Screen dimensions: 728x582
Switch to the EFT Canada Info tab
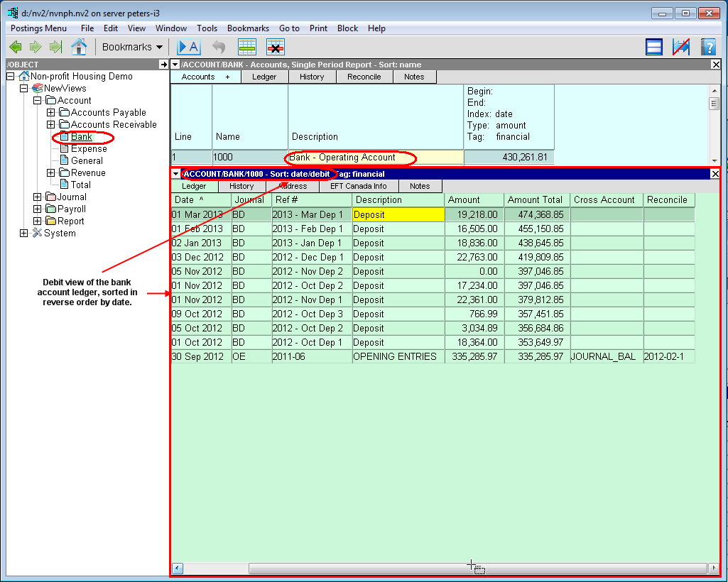358,186
